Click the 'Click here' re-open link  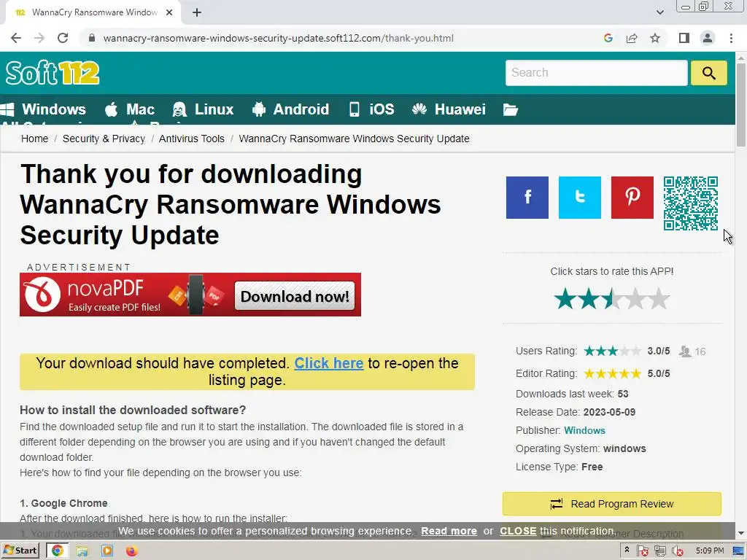[329, 363]
